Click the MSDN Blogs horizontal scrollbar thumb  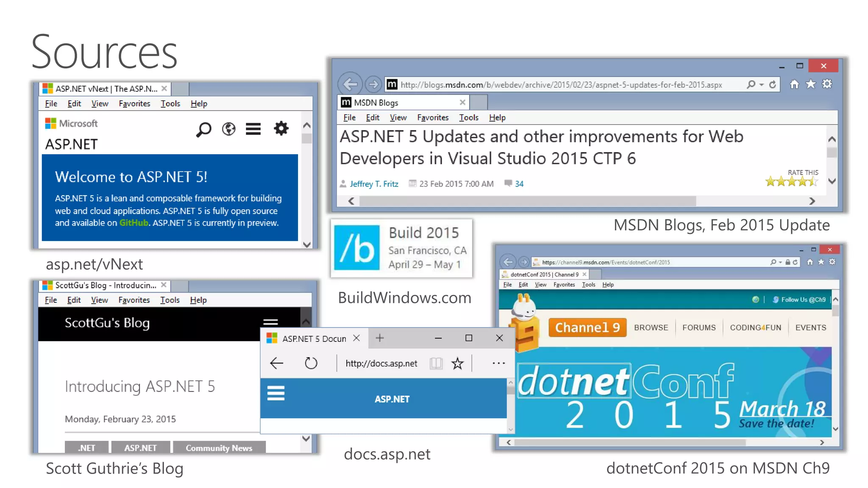click(x=528, y=201)
